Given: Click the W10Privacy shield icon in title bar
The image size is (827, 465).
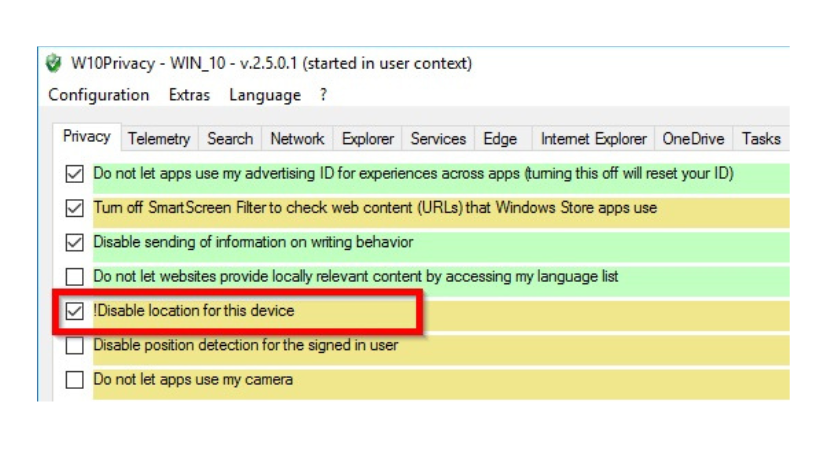Looking at the screenshot, I should (x=54, y=64).
